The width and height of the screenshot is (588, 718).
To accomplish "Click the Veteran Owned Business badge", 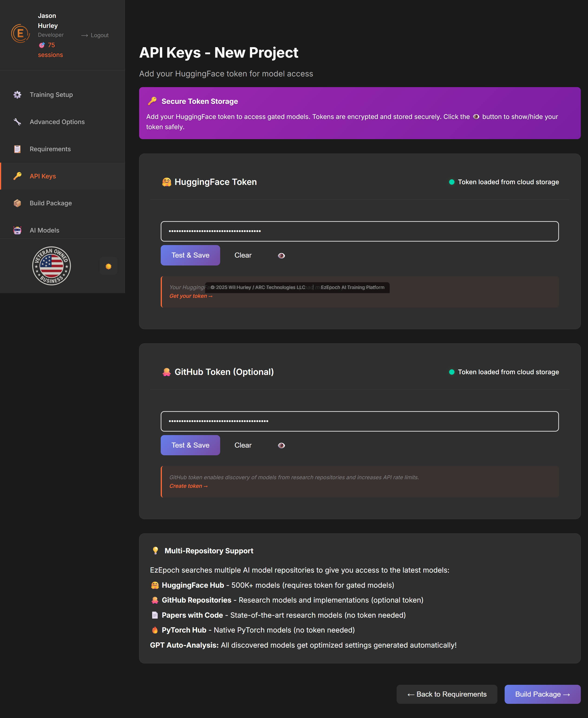I will point(51,266).
